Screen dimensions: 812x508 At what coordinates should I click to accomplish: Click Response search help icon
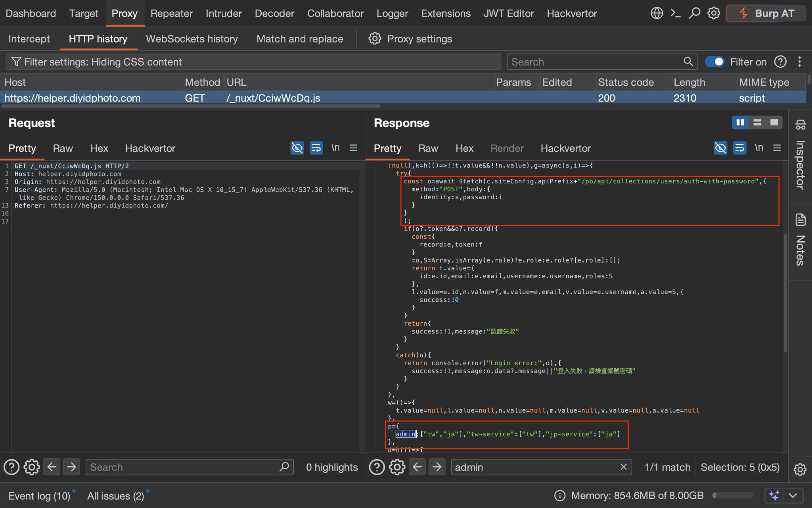(x=377, y=467)
